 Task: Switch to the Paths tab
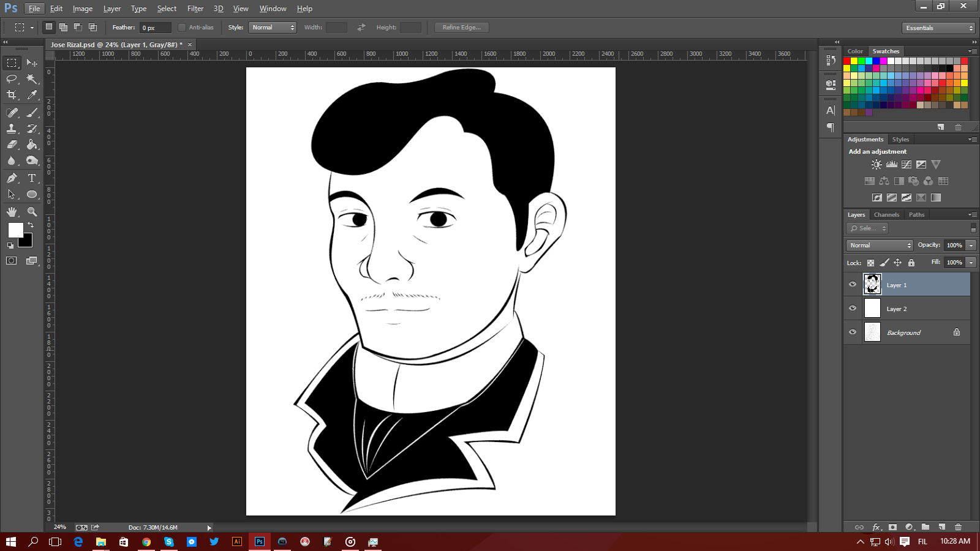916,215
